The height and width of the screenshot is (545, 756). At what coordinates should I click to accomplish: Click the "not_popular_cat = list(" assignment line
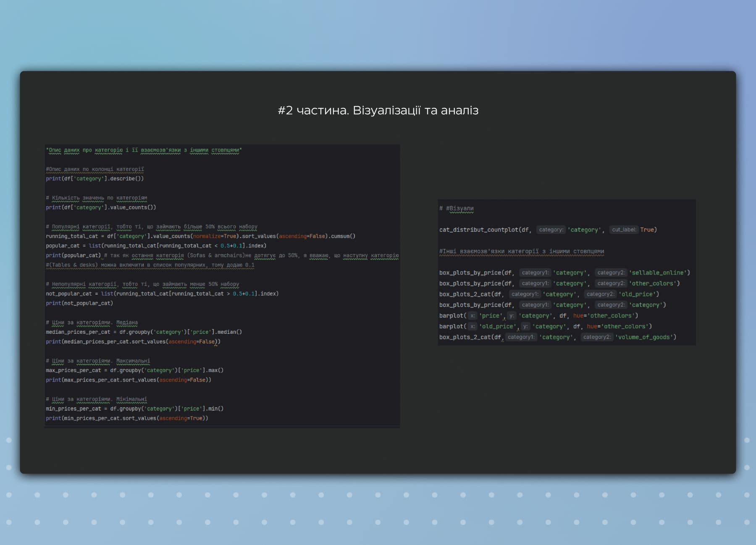[x=162, y=294]
